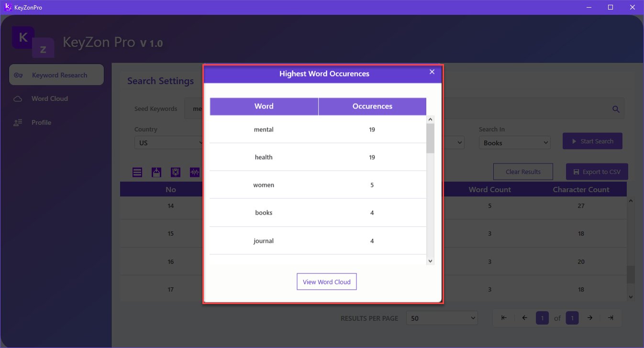Image resolution: width=644 pixels, height=348 pixels.
Task: Click the View Word Cloud button
Action: [x=327, y=282]
